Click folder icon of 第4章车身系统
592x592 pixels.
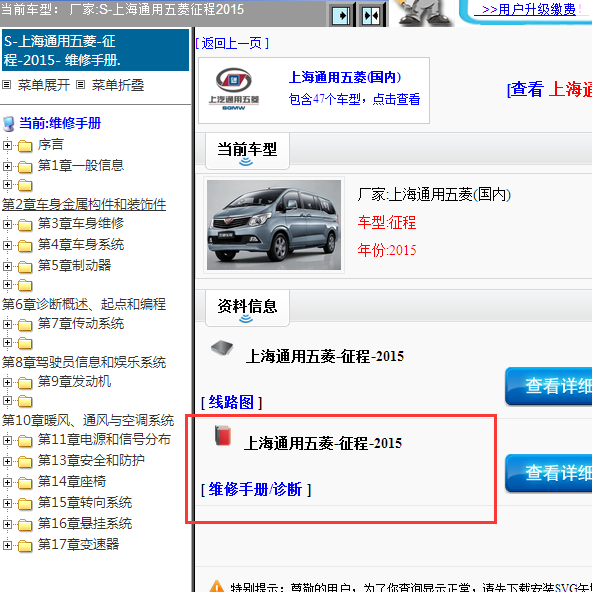(25, 246)
